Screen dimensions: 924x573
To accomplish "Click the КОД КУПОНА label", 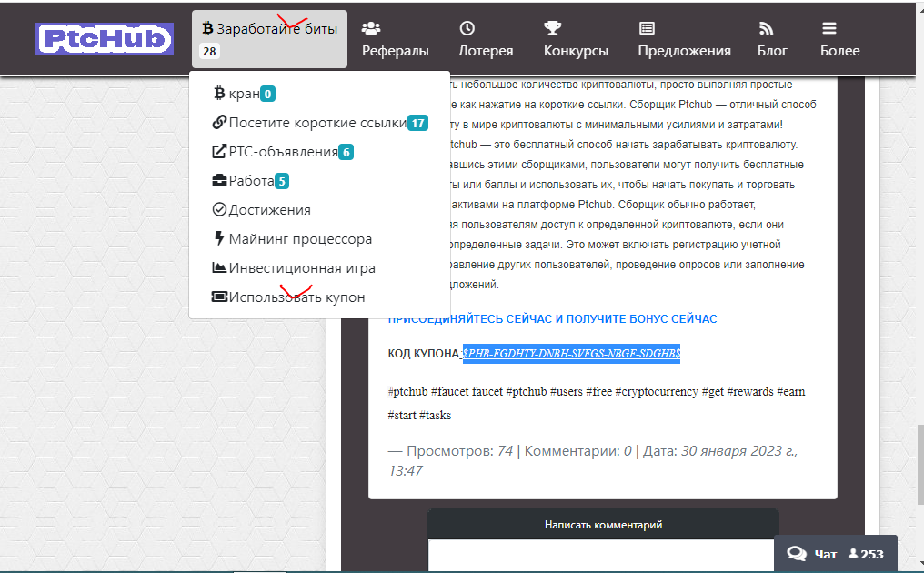I will [x=423, y=354].
